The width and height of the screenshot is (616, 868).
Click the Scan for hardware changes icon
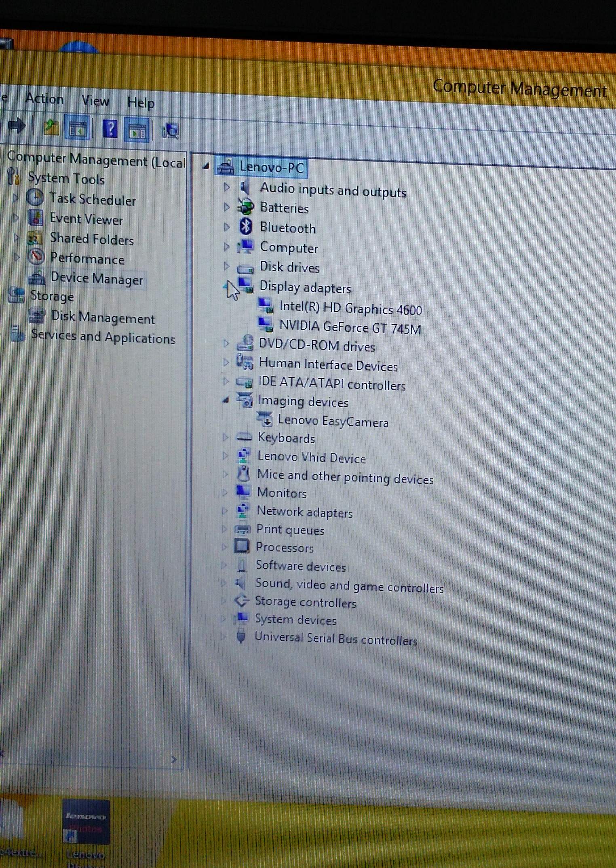coord(170,132)
